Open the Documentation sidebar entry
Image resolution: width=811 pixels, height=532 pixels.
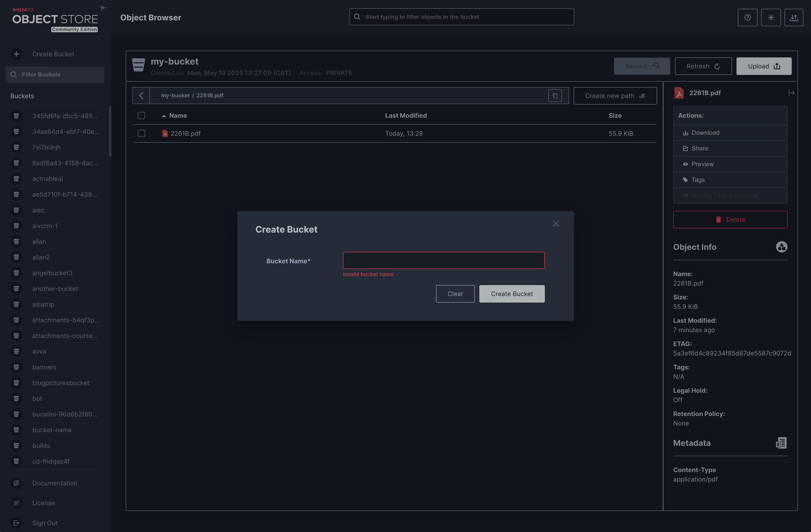[55, 483]
